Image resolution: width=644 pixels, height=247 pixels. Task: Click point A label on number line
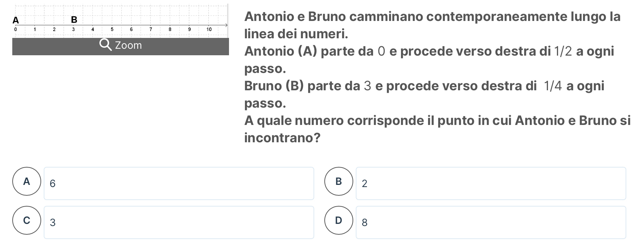16,19
